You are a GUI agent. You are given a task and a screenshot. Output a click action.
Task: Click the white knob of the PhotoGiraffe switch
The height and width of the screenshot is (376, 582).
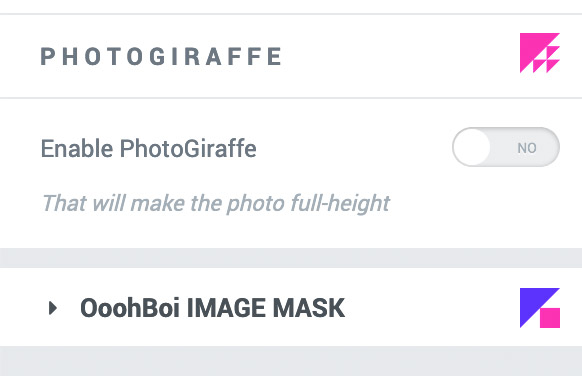click(472, 147)
